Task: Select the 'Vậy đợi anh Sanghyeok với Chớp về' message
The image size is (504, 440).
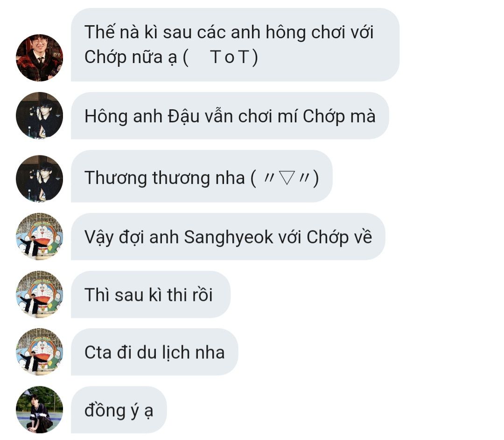Action: coord(228,237)
